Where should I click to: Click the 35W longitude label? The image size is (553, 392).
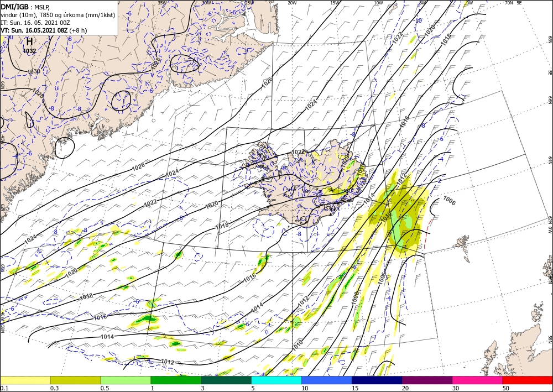[162, 2]
